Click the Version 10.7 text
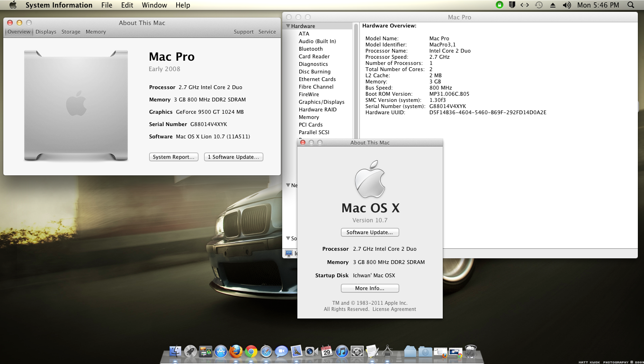644x364 pixels. 370,220
